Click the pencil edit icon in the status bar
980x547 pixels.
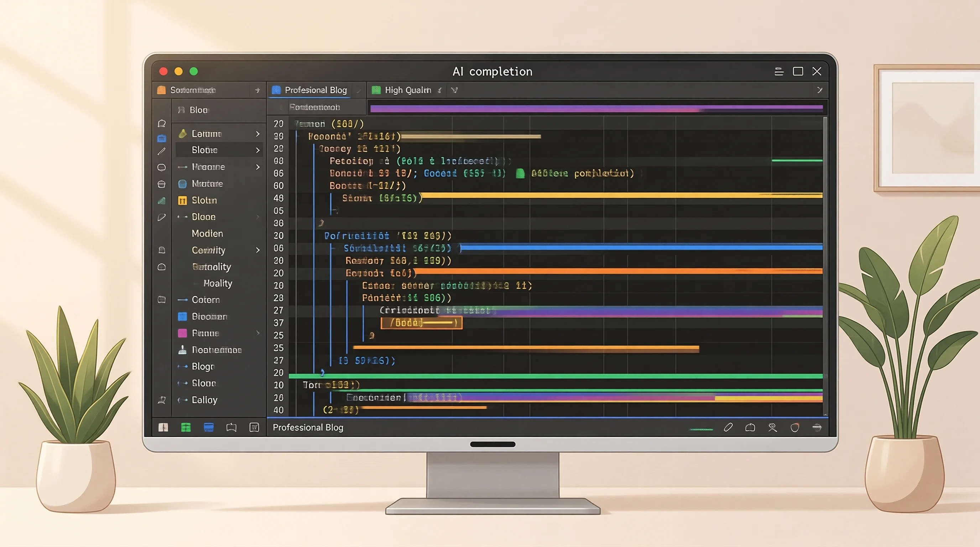pos(728,427)
